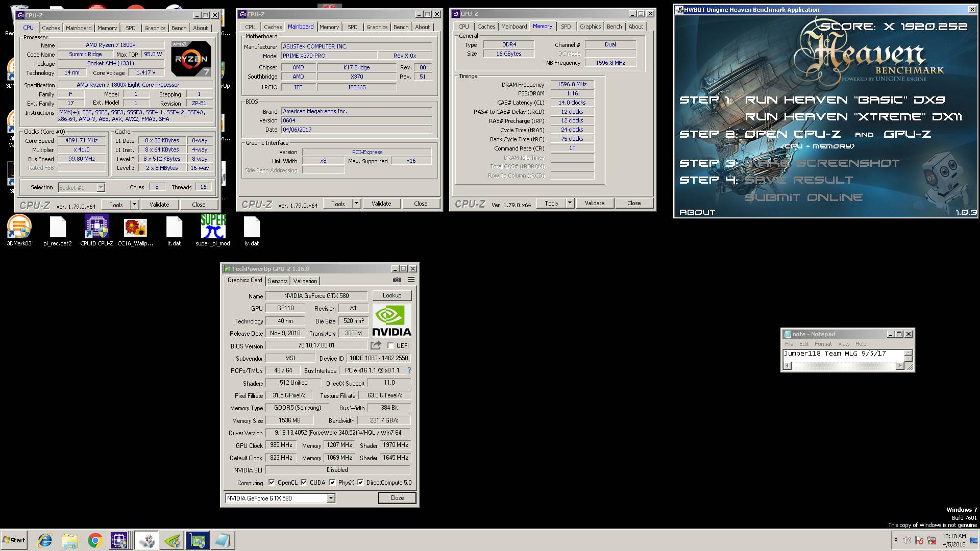
Task: Click Validate in the CPU tab window
Action: (159, 205)
